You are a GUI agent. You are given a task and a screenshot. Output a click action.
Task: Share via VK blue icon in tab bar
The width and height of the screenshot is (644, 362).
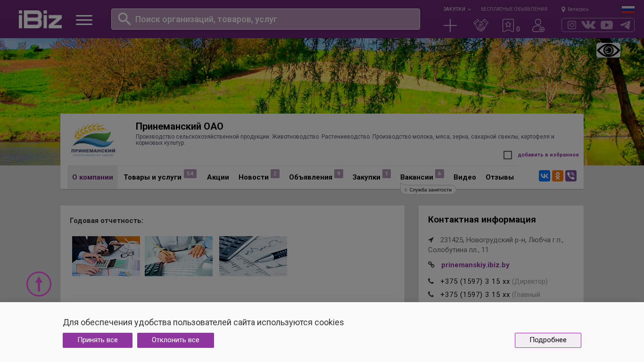(545, 176)
